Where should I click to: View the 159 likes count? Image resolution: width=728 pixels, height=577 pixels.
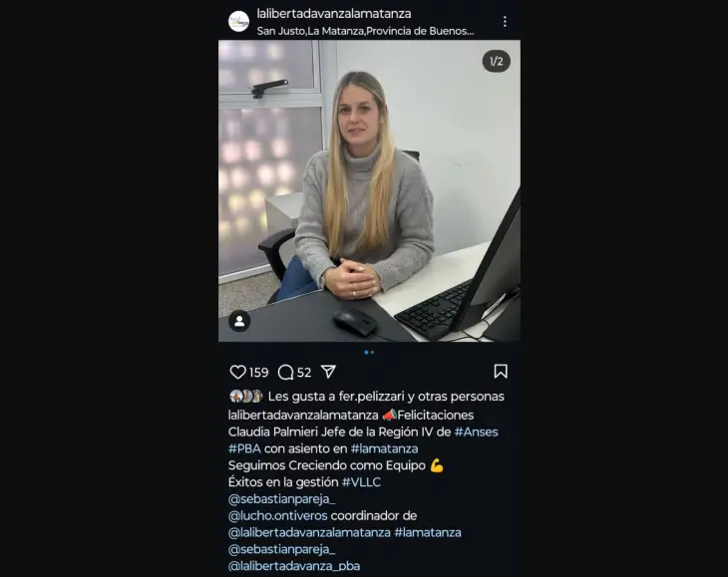pyautogui.click(x=258, y=373)
